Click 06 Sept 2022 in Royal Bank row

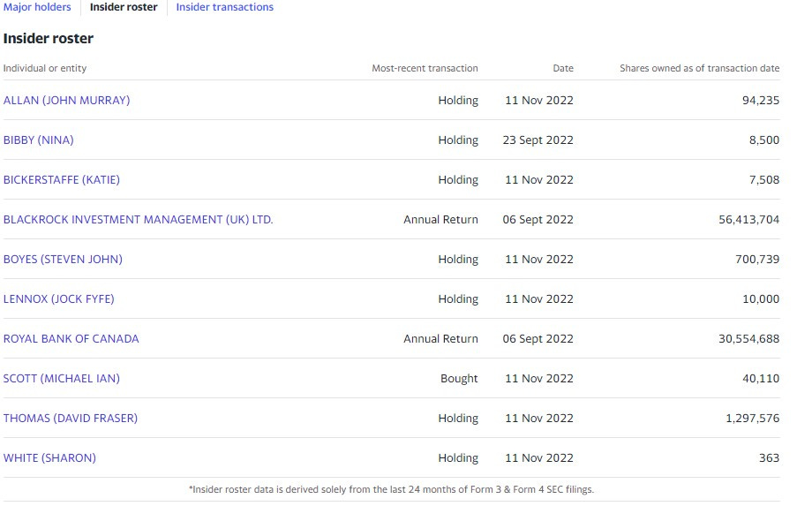(538, 339)
